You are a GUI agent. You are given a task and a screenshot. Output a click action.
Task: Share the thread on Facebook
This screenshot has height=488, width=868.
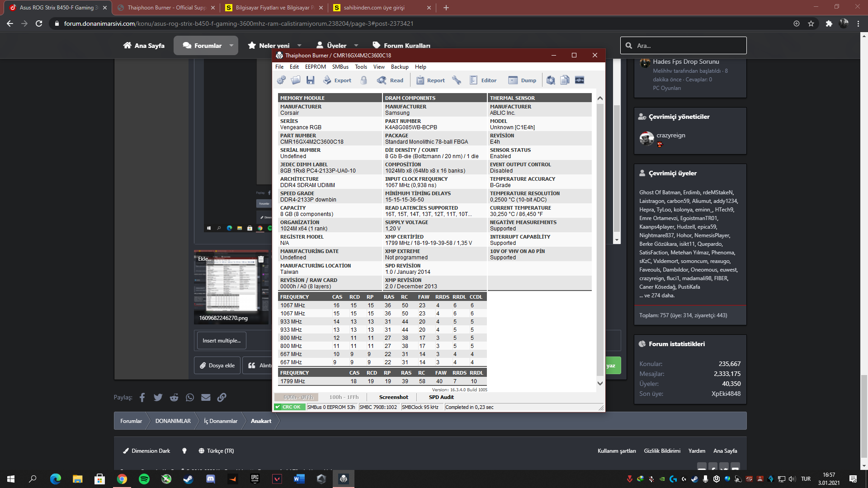click(142, 397)
